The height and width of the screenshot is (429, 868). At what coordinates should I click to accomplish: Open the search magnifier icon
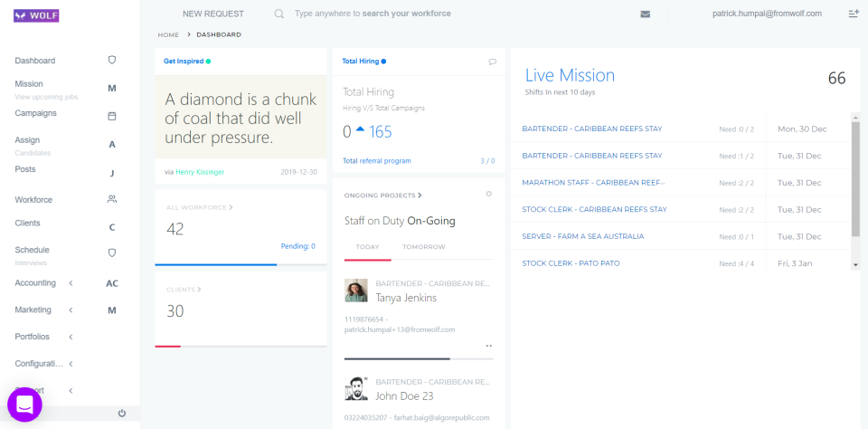[279, 14]
